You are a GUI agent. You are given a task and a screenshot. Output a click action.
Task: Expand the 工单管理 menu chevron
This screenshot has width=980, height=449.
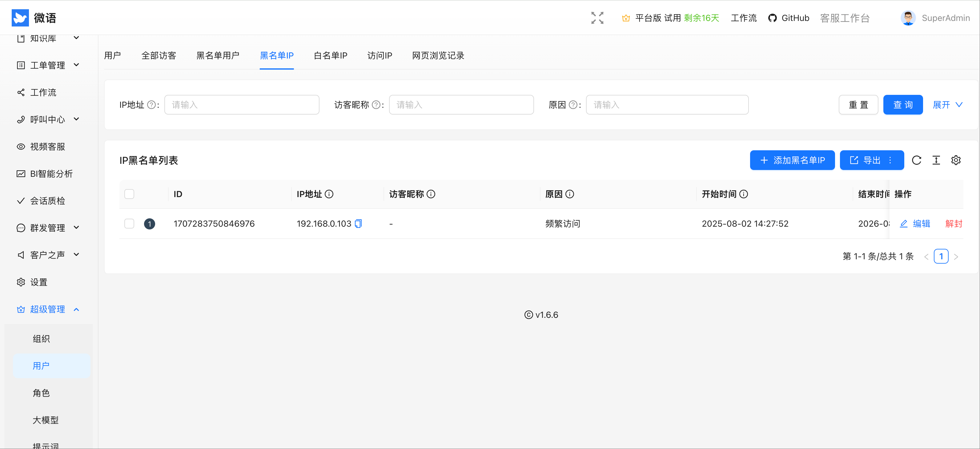76,65
